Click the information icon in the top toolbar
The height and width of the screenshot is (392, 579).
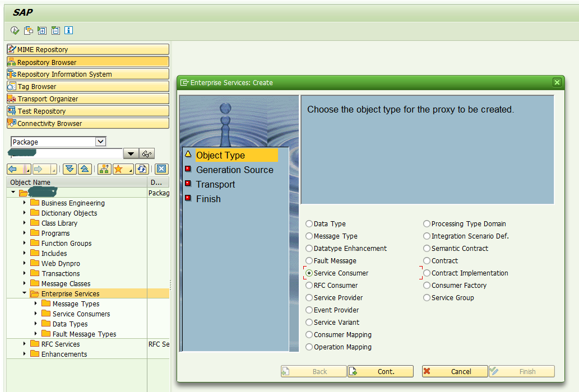click(x=68, y=30)
